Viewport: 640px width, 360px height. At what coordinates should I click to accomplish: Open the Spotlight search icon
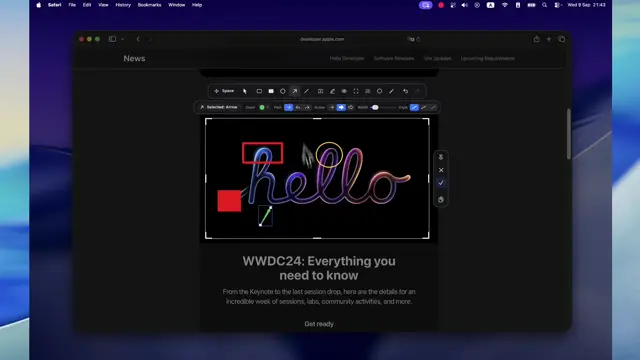pos(544,5)
